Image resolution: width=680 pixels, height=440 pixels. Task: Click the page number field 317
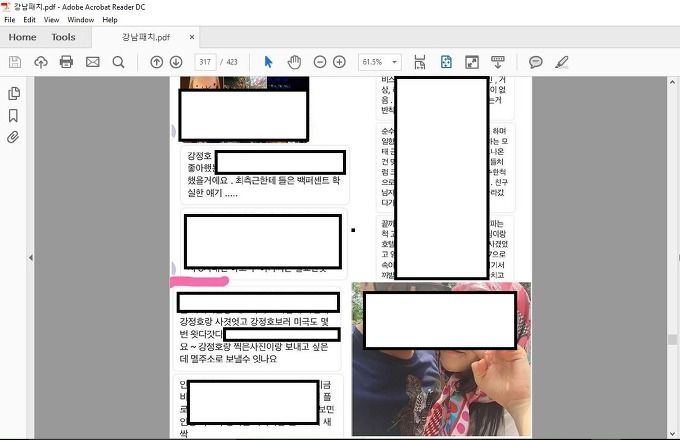[x=205, y=62]
